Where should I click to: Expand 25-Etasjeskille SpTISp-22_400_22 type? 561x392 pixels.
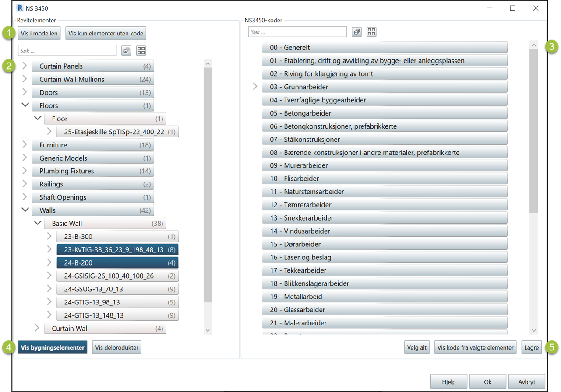tap(49, 132)
